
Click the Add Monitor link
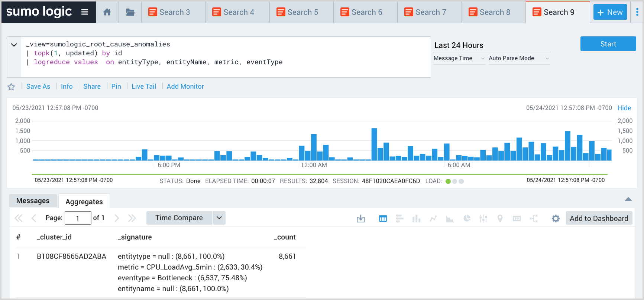coord(185,87)
